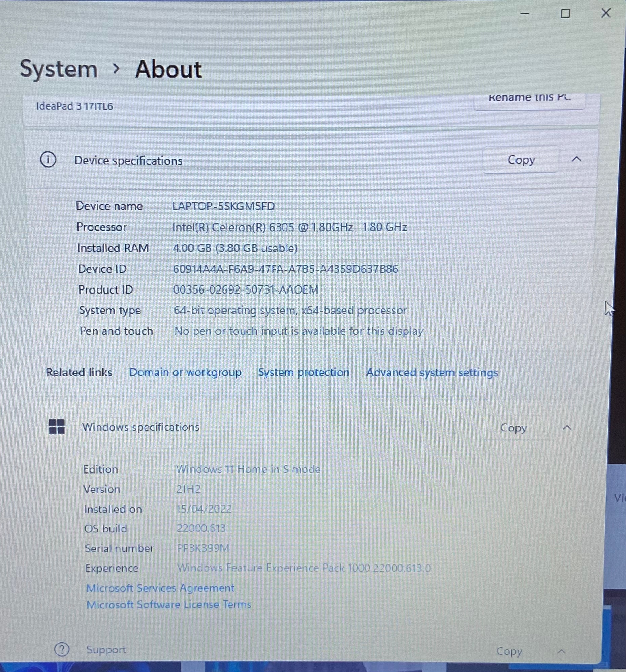The height and width of the screenshot is (672, 626).
Task: Collapse the Support section chevron
Action: tap(561, 651)
